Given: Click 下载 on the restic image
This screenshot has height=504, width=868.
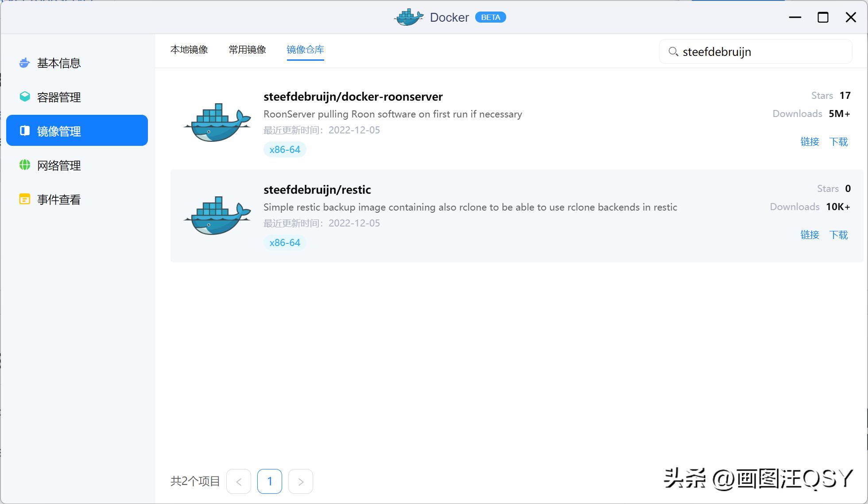Looking at the screenshot, I should point(838,235).
